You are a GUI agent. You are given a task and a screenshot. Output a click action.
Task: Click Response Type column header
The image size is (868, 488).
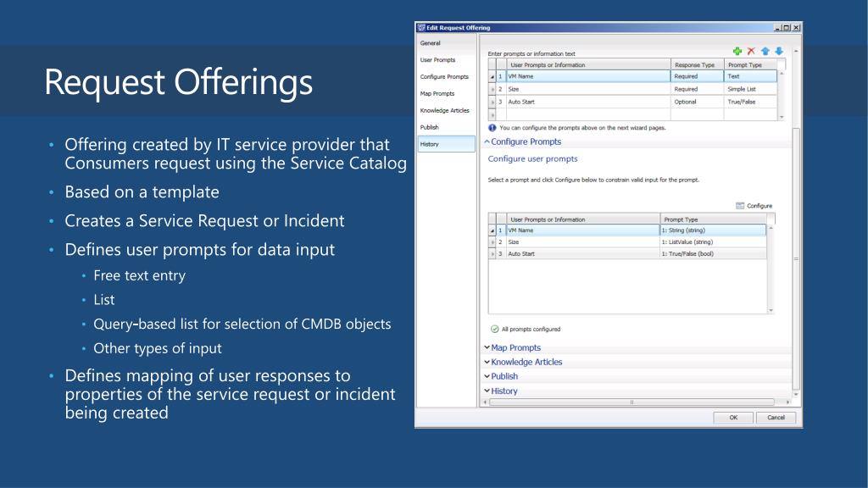point(697,64)
